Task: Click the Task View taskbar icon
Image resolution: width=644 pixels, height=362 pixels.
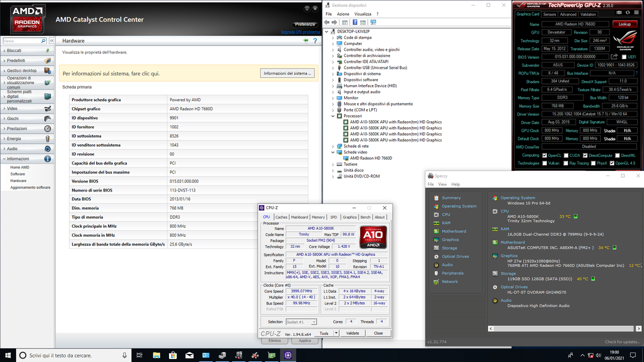Action: [139, 355]
